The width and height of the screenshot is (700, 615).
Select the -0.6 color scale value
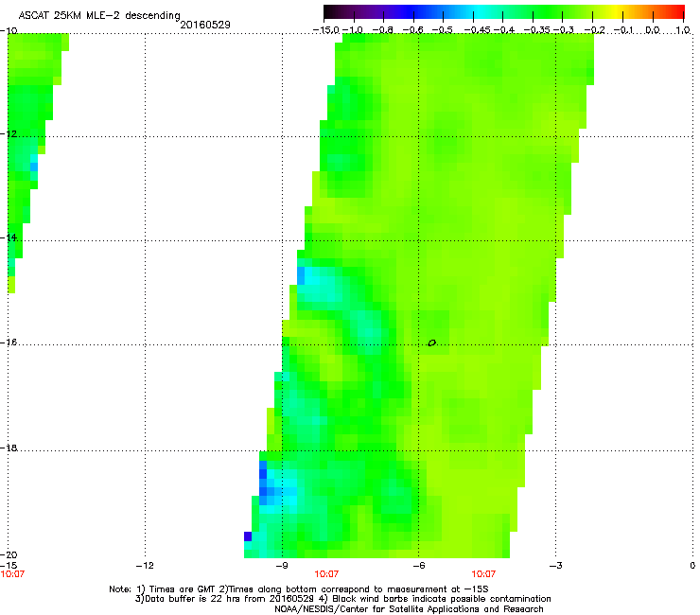point(413,30)
